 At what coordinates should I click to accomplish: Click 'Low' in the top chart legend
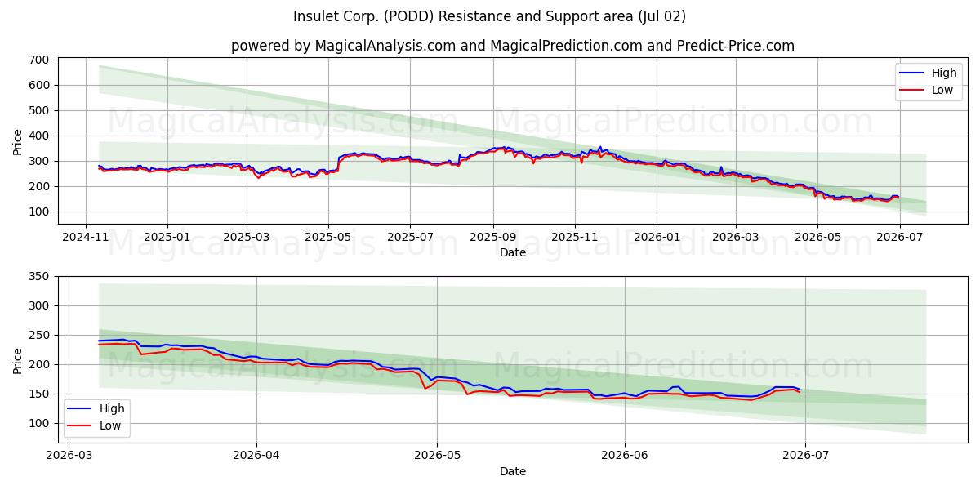[942, 90]
